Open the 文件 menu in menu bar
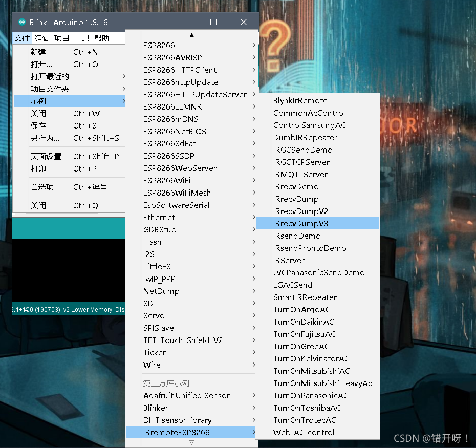Viewport: 476px width, 448px height. coord(22,38)
